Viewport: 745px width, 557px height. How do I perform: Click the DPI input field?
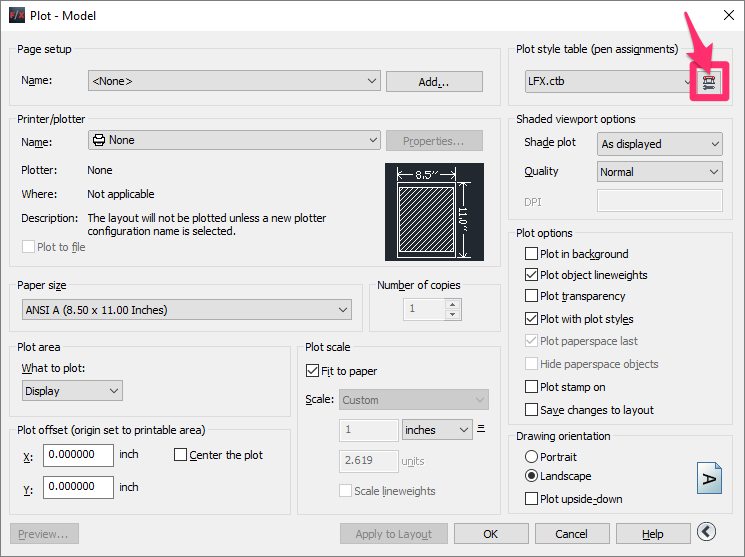coord(659,201)
